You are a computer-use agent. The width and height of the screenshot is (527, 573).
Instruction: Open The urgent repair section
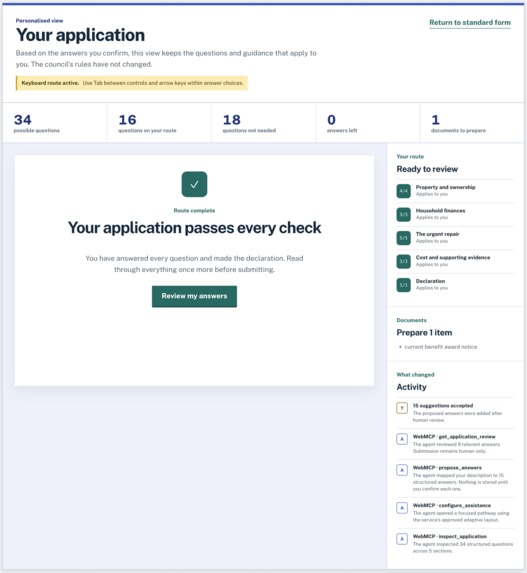point(455,238)
